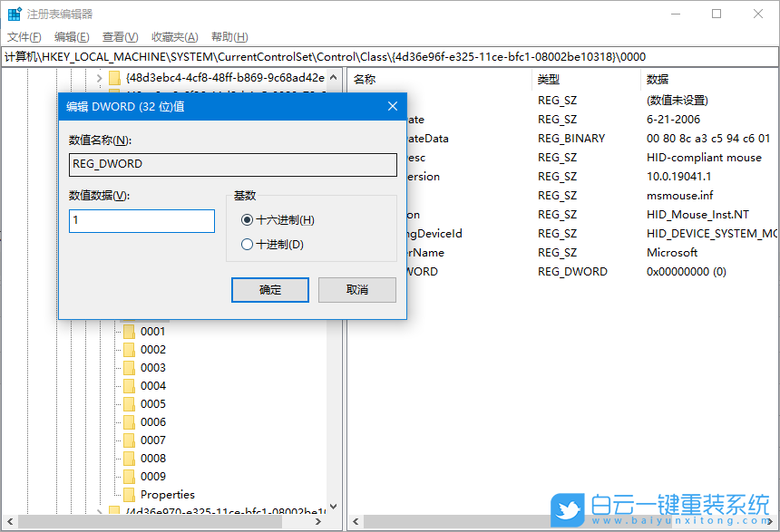Confirm with the 确定 button
Screen dimensions: 780x532
point(269,291)
